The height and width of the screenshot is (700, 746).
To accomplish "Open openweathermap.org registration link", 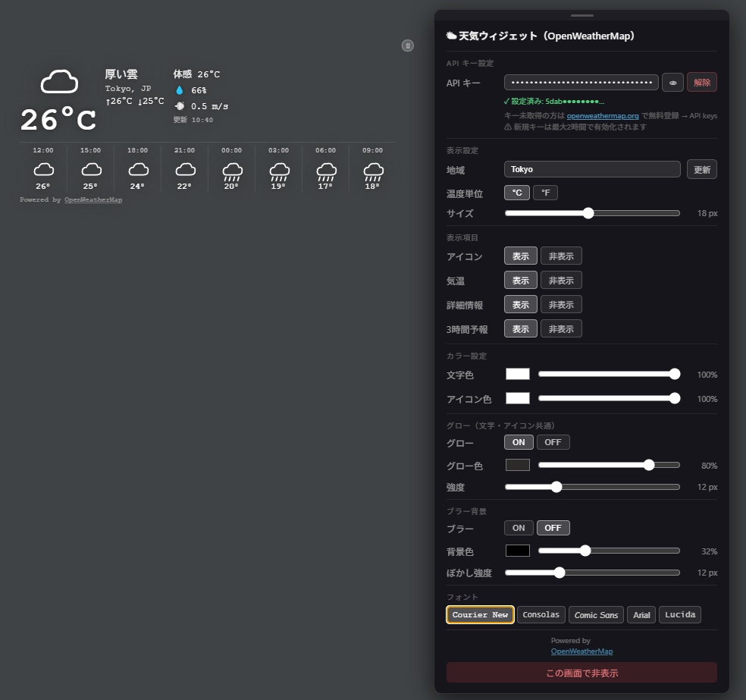I will click(x=602, y=115).
